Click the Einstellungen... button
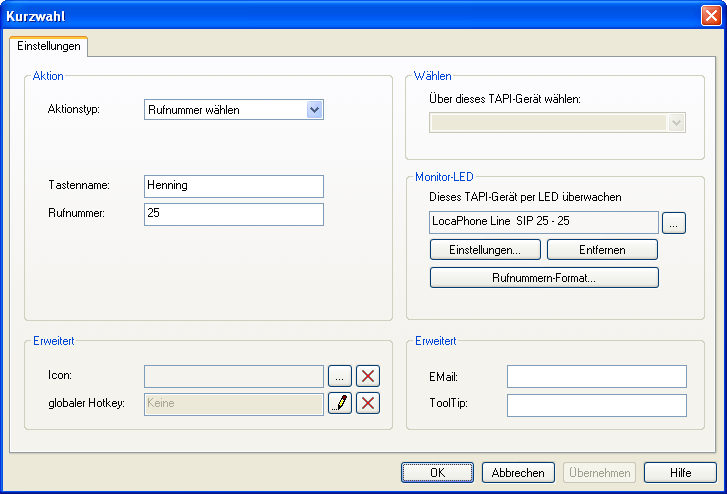This screenshot has height=494, width=727. (485, 249)
